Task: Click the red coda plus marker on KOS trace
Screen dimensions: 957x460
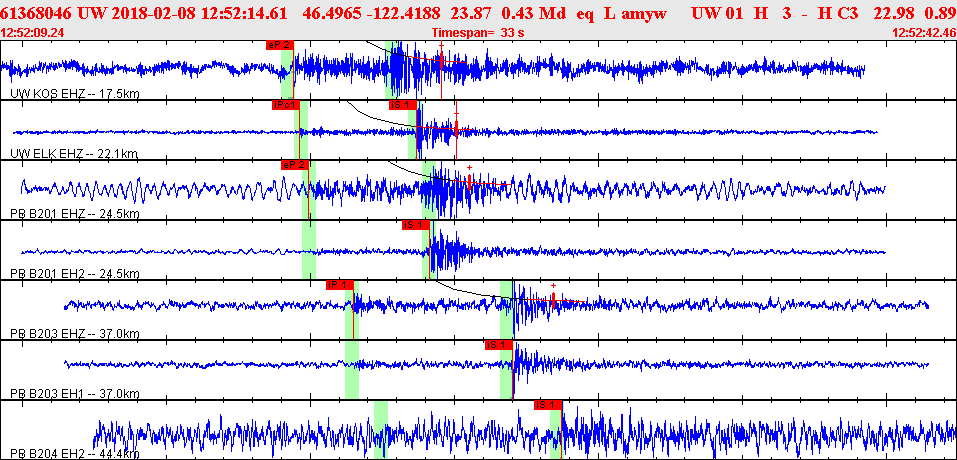Action: tap(441, 46)
